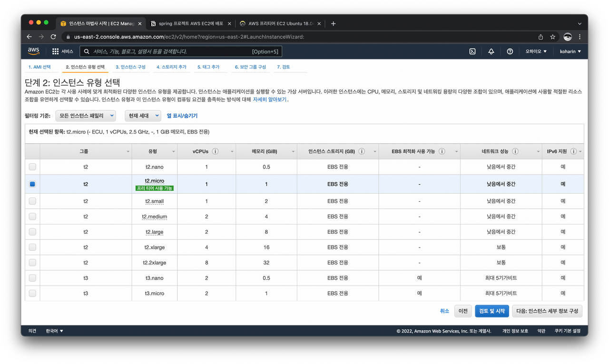Click the browser address bar URL
This screenshot has height=364, width=609.
pos(189,37)
